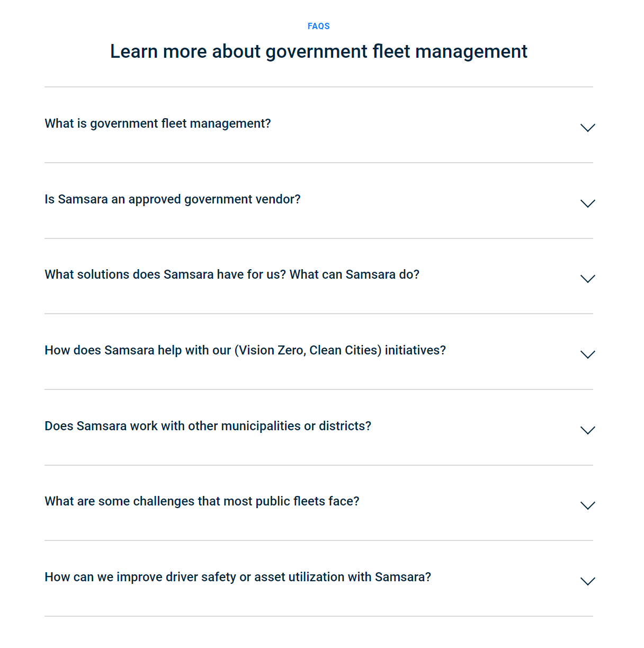Screen dimensions: 644x648
Task: Click the arrow icon beside driver safety question
Action: pyautogui.click(x=588, y=581)
